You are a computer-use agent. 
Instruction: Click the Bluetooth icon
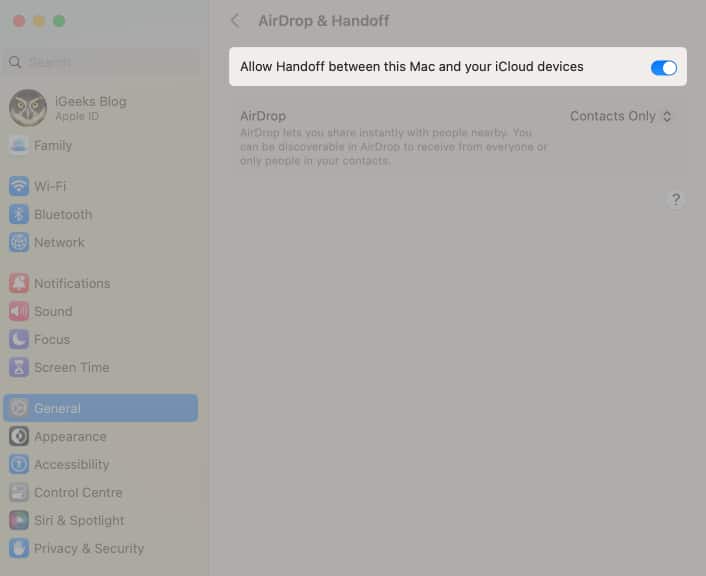(18, 214)
